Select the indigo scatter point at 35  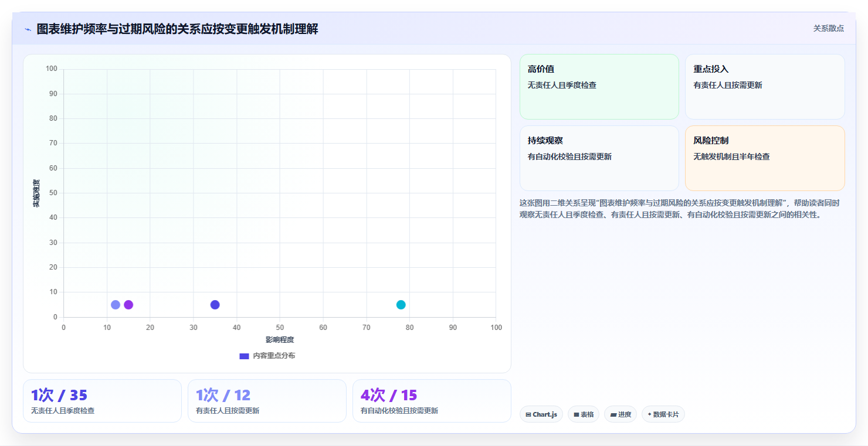(x=215, y=305)
